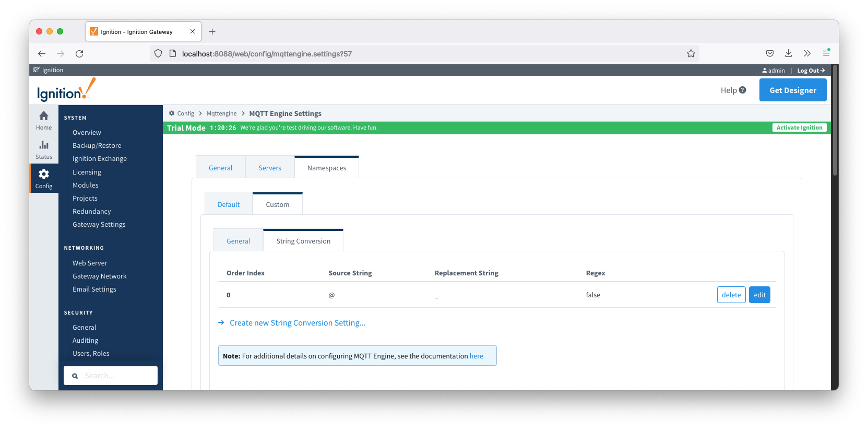The width and height of the screenshot is (868, 429).
Task: Open Web Server under Networking
Action: pos(90,263)
